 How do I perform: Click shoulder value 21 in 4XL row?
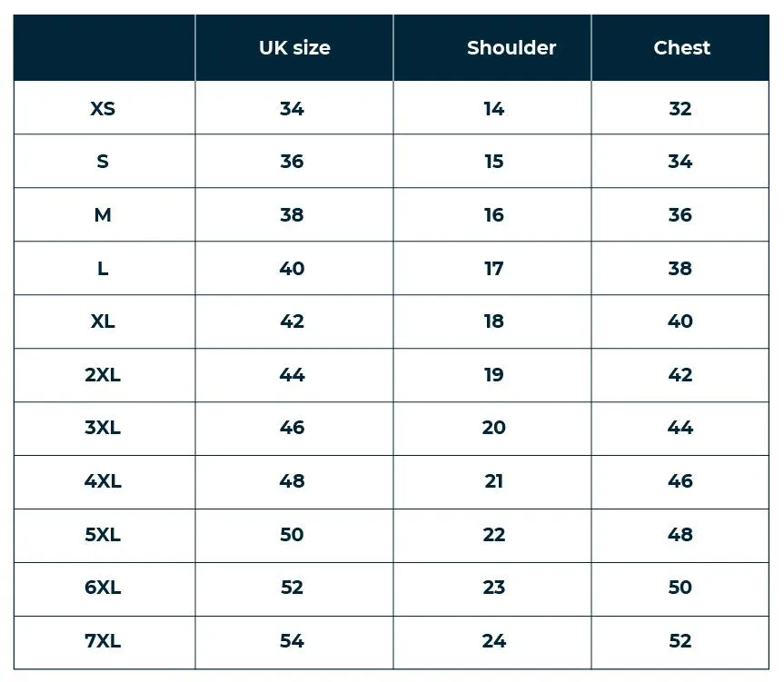(493, 481)
